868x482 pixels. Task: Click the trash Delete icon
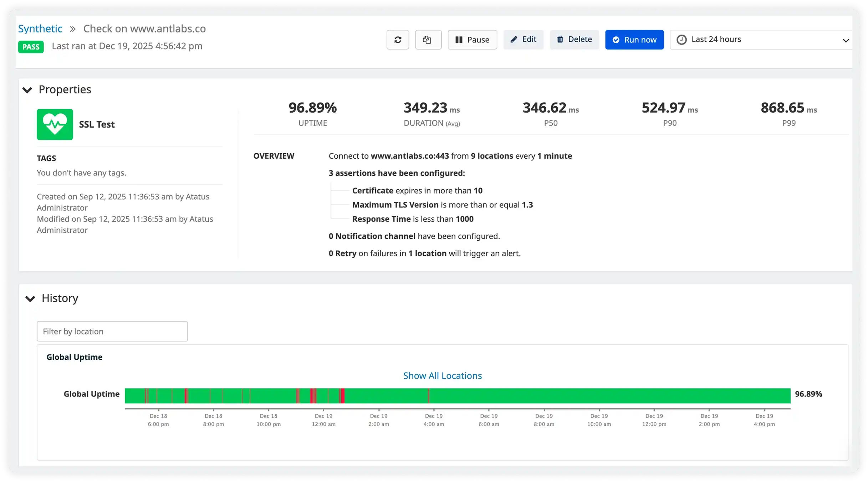pyautogui.click(x=560, y=40)
